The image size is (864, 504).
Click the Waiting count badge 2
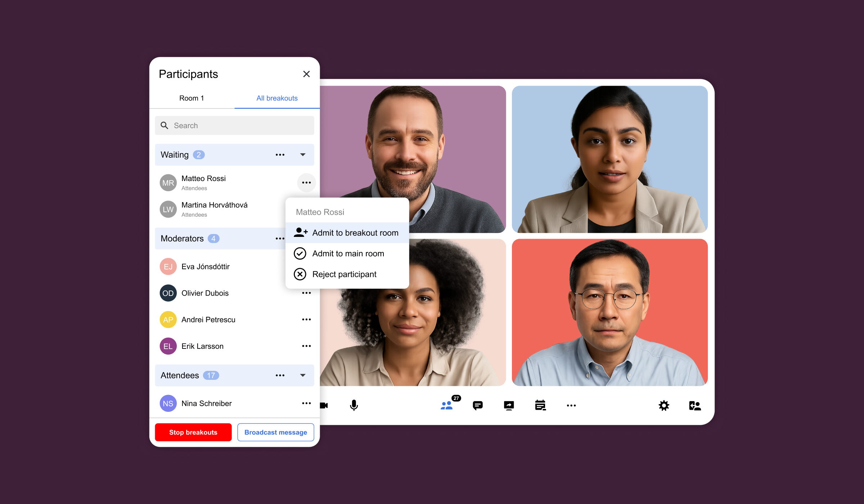pyautogui.click(x=199, y=155)
